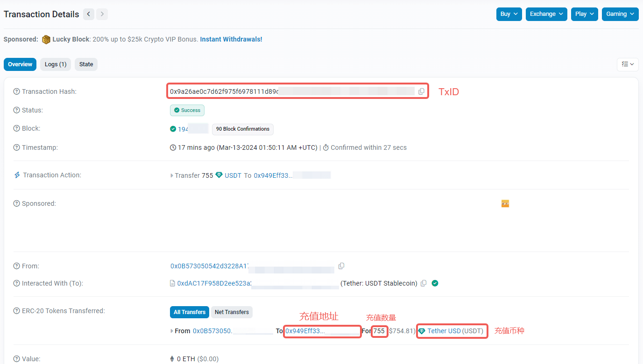The width and height of the screenshot is (643, 364).
Task: Click the Timestamp help question icon
Action: click(17, 148)
